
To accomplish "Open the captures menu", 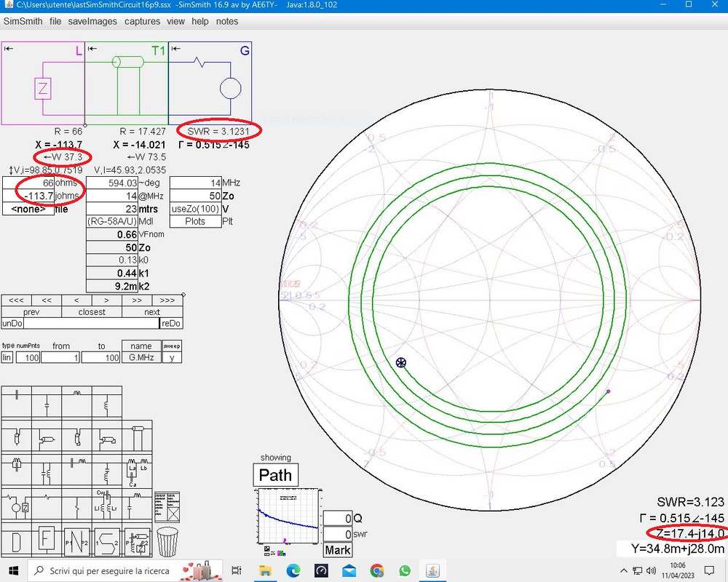I will (142, 21).
